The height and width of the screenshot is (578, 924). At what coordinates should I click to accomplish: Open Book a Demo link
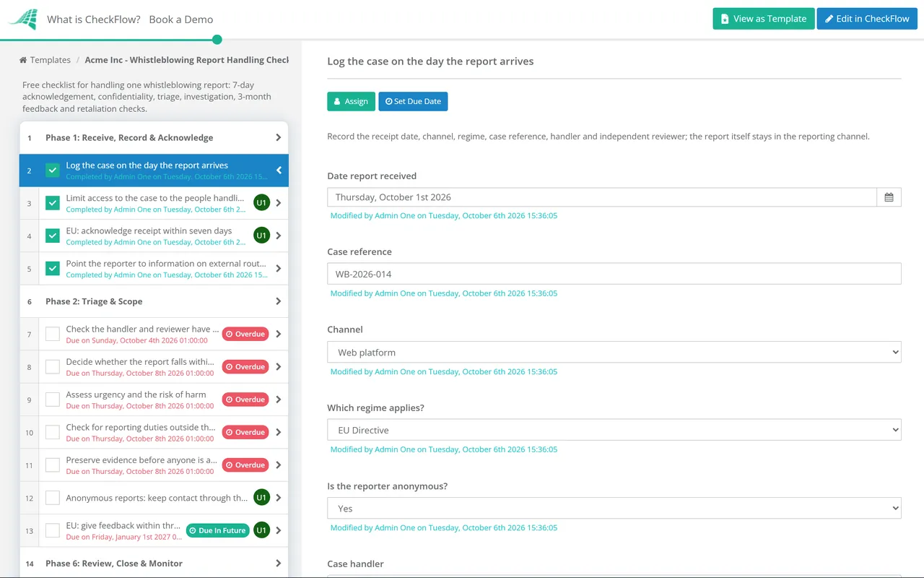click(x=181, y=20)
